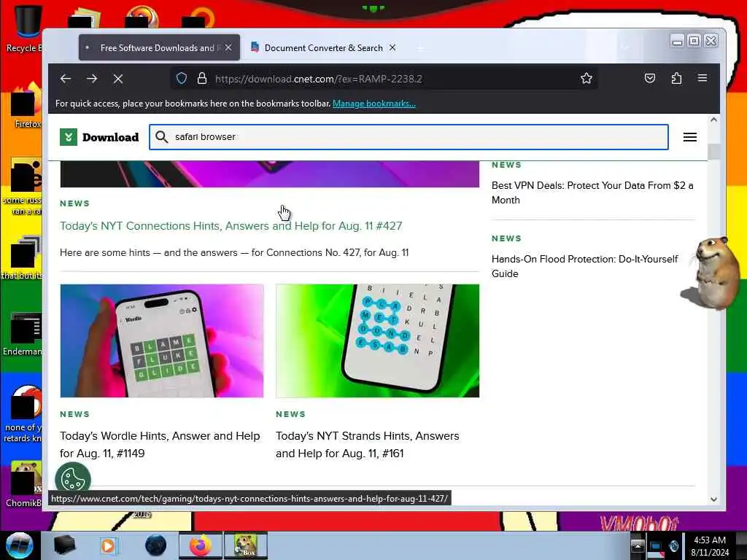Open Today's Wordle Hints #1149 article
This screenshot has height=560, width=747.
[160, 444]
